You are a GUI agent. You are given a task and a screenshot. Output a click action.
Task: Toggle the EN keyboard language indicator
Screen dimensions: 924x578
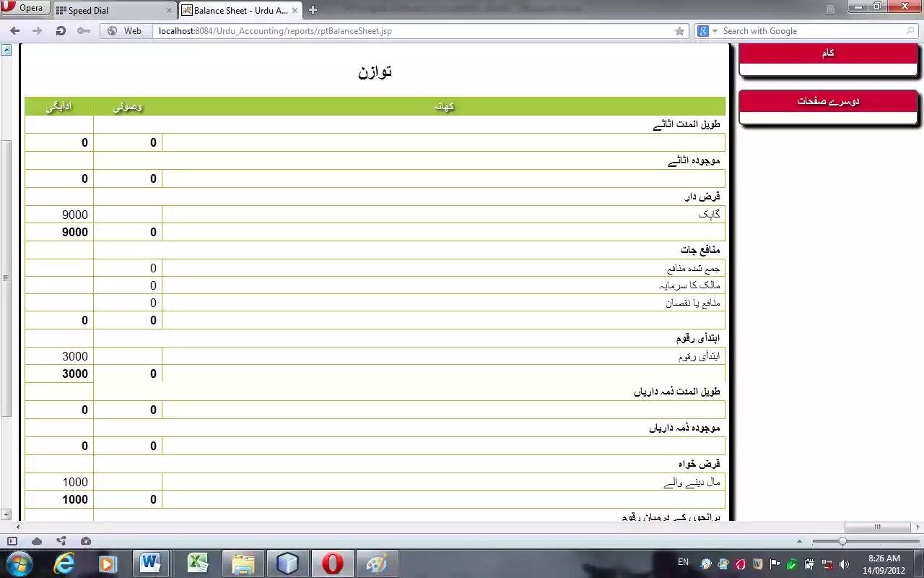[x=683, y=561]
